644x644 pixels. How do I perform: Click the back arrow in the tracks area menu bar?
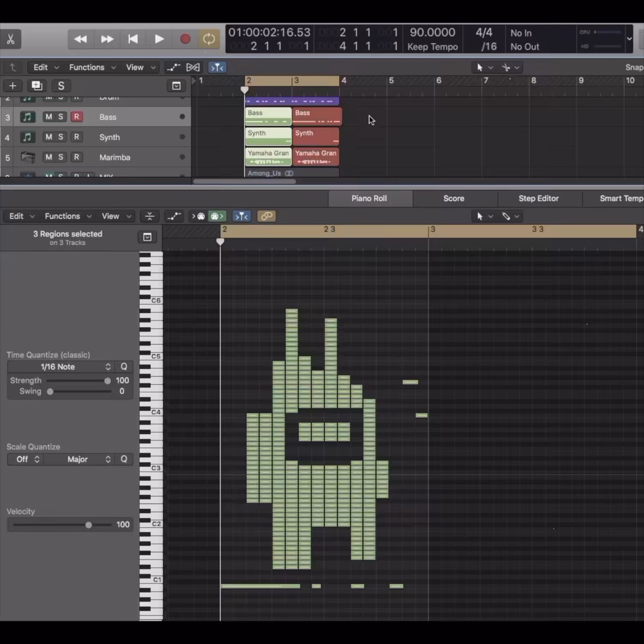tap(12, 67)
